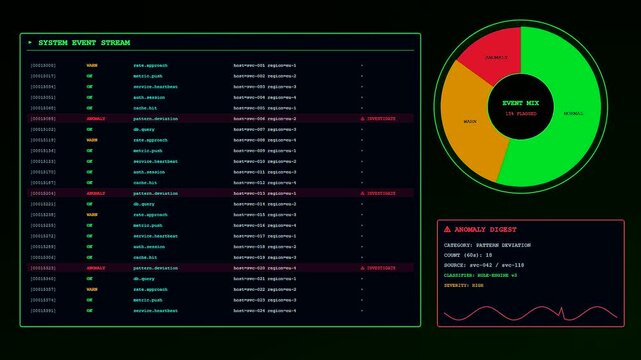Viewport: 641px width, 360px height.
Task: Select the COUNT (60s) line in digest
Action: 468,255
